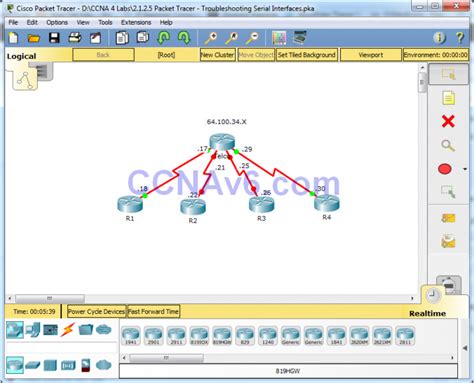Open the network information icon
Screen dimensions: 474x383
point(439,38)
